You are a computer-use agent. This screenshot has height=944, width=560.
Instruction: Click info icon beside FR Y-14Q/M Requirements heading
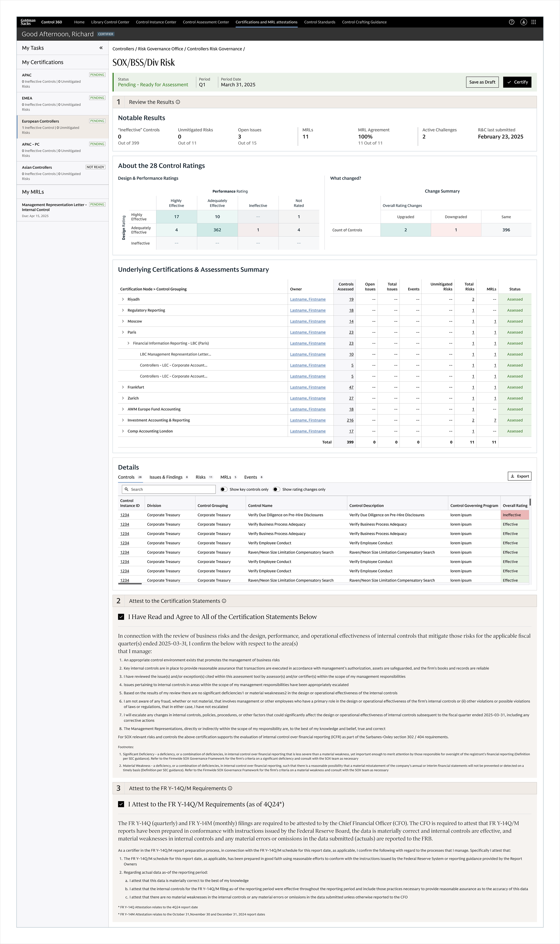coord(230,788)
